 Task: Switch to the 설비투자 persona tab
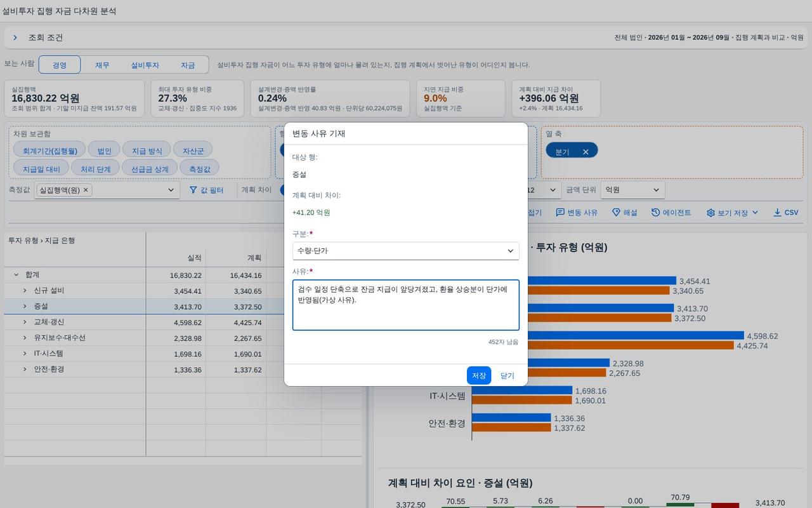[x=145, y=65]
